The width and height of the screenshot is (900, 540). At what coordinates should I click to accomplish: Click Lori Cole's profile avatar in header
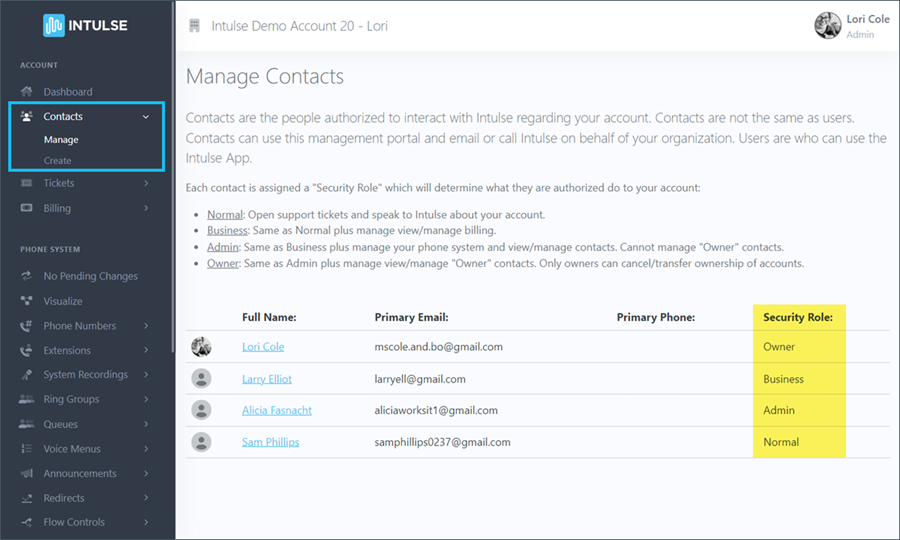827,25
